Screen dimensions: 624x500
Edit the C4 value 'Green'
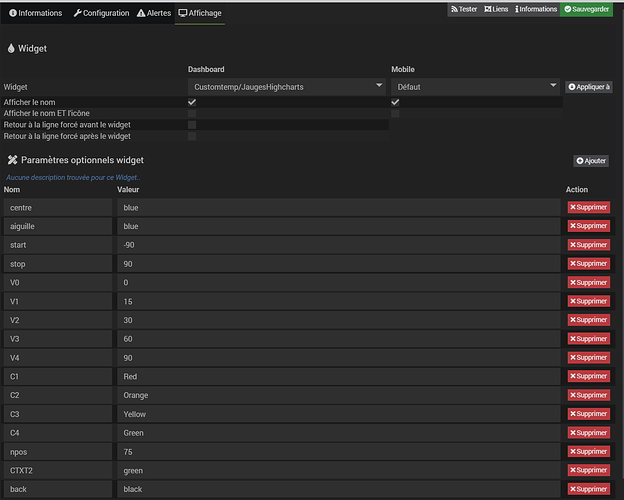tap(339, 433)
